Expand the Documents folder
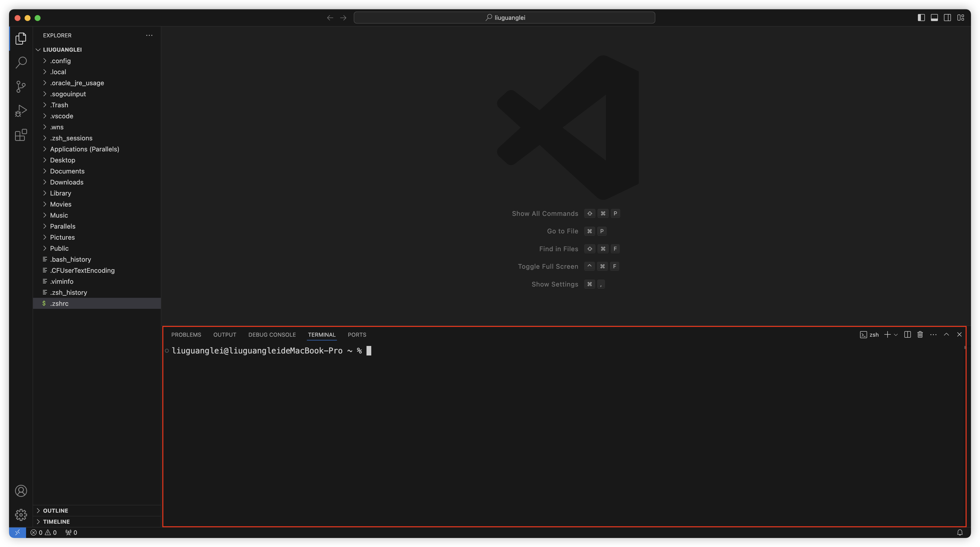Screen dimensions: 980x547 click(67, 171)
